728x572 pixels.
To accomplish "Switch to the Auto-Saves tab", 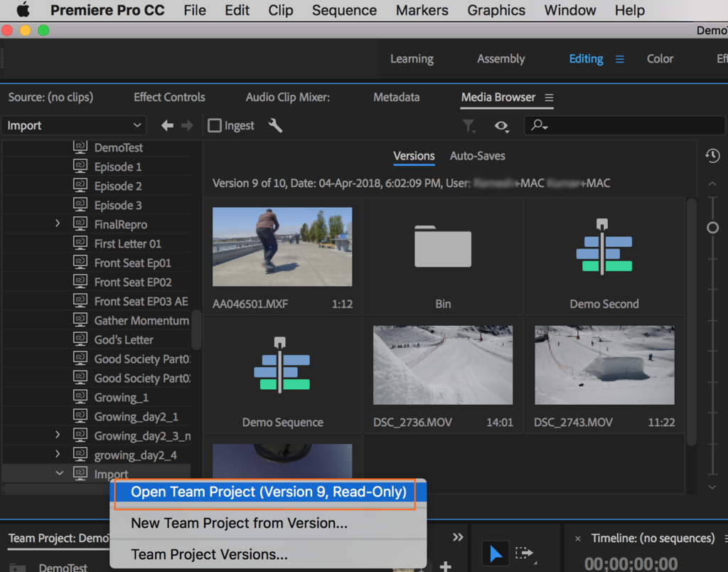I will 477,156.
